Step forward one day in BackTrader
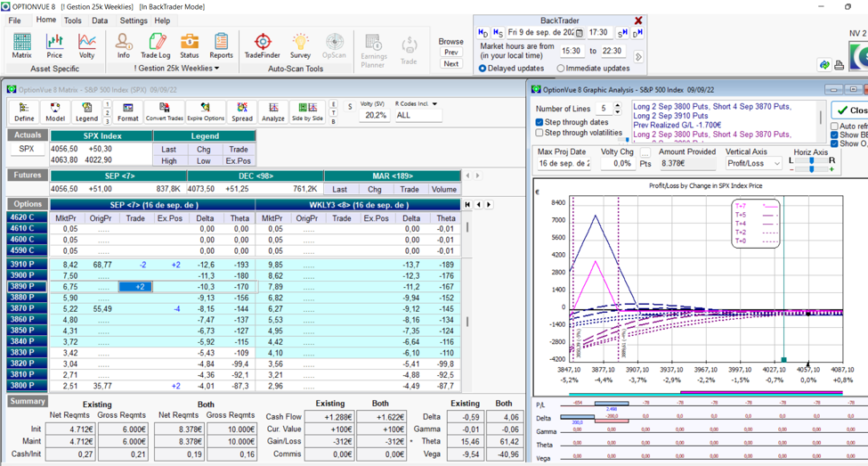The width and height of the screenshot is (868, 466). (637, 33)
